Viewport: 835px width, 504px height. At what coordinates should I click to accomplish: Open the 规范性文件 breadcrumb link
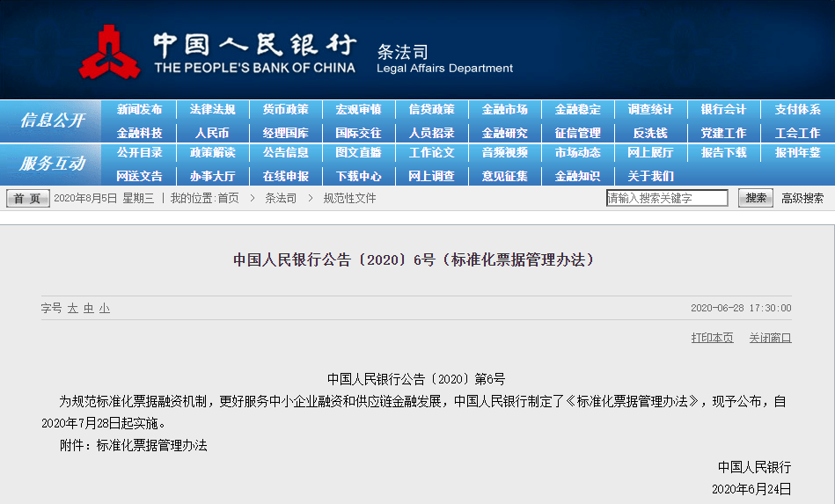pyautogui.click(x=349, y=199)
